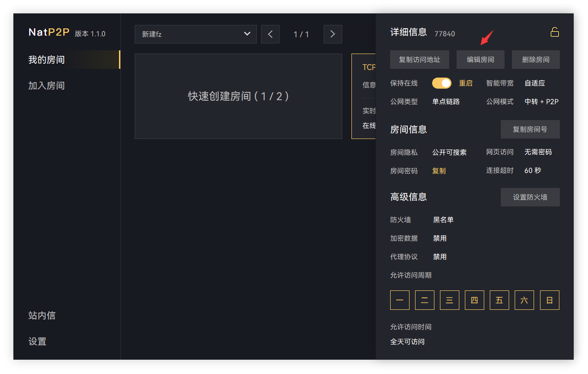Screen dimensions: 588x374
Task: Toggle Monday (一) access day
Action: tap(399, 300)
